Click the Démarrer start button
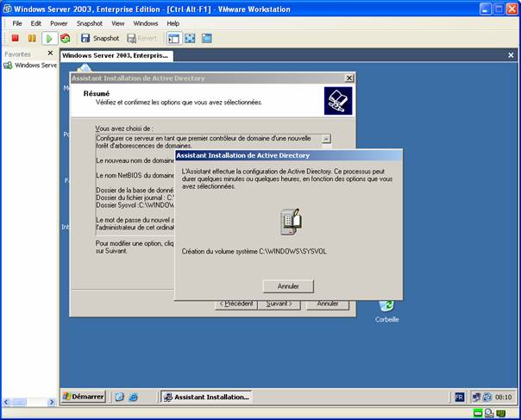521x420 pixels. click(x=84, y=397)
